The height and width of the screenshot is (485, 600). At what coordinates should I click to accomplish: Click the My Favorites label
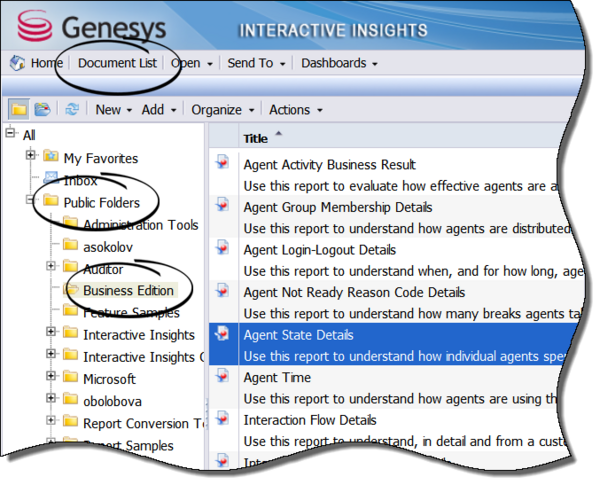pyautogui.click(x=101, y=158)
